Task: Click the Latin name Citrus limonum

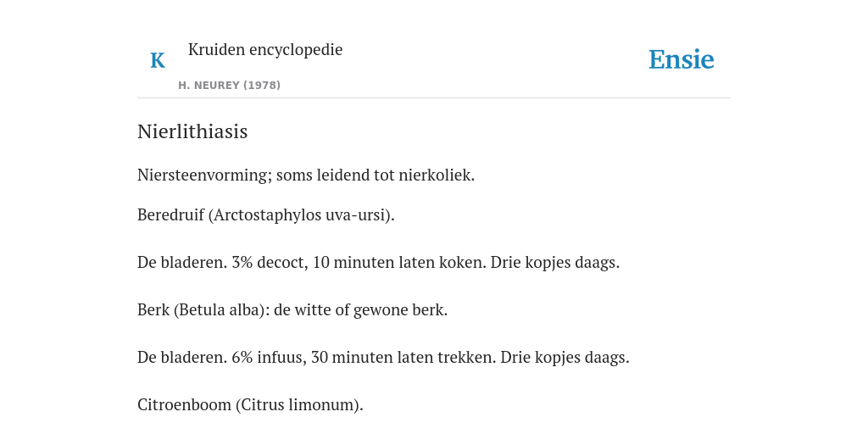Action: click(299, 405)
